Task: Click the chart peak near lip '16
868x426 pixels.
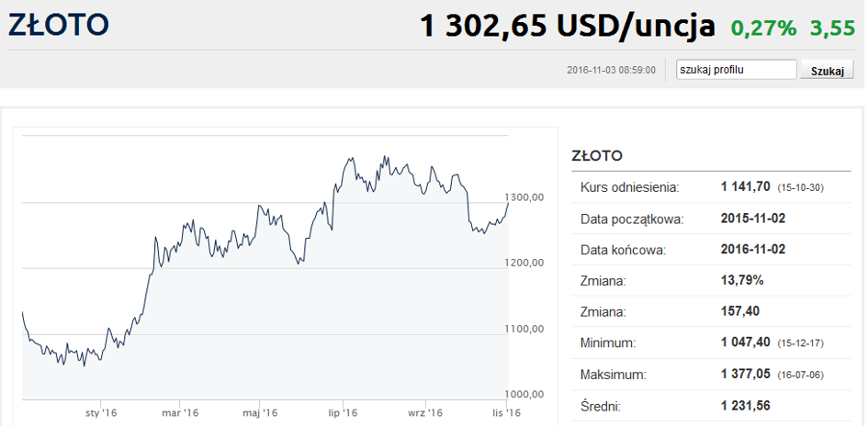Action: coord(350,159)
